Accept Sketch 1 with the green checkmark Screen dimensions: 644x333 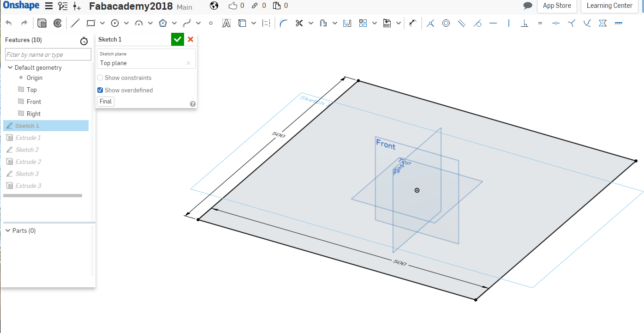pos(178,39)
